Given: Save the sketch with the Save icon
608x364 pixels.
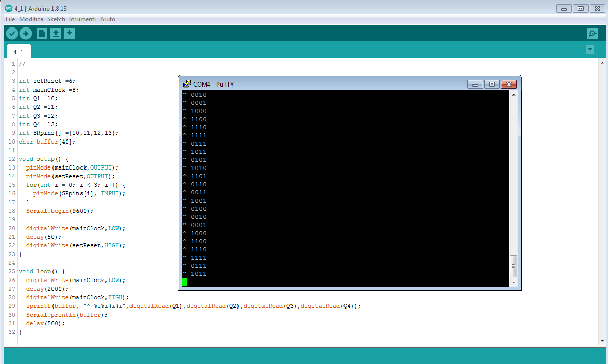Looking at the screenshot, I should tap(69, 33).
